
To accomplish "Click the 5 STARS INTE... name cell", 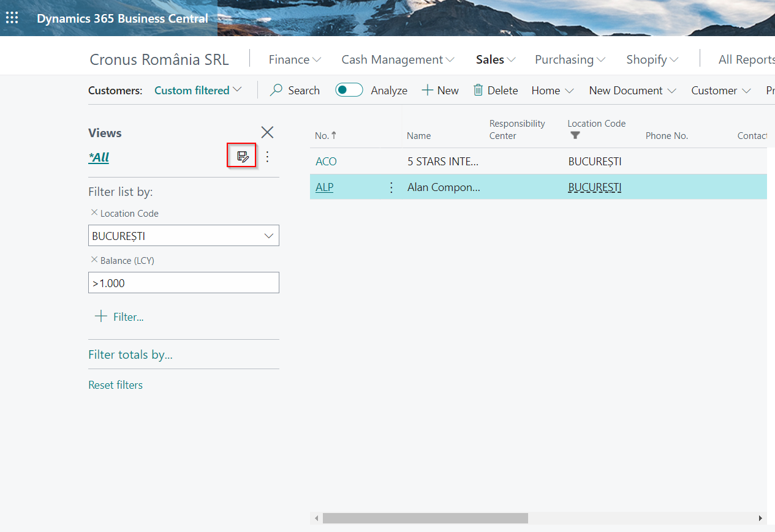I will point(443,162).
